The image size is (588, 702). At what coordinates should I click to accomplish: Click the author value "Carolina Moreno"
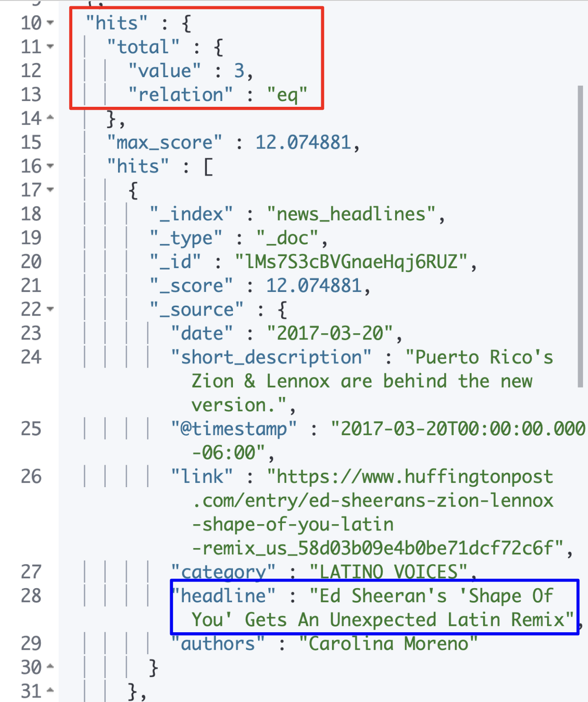(x=389, y=644)
